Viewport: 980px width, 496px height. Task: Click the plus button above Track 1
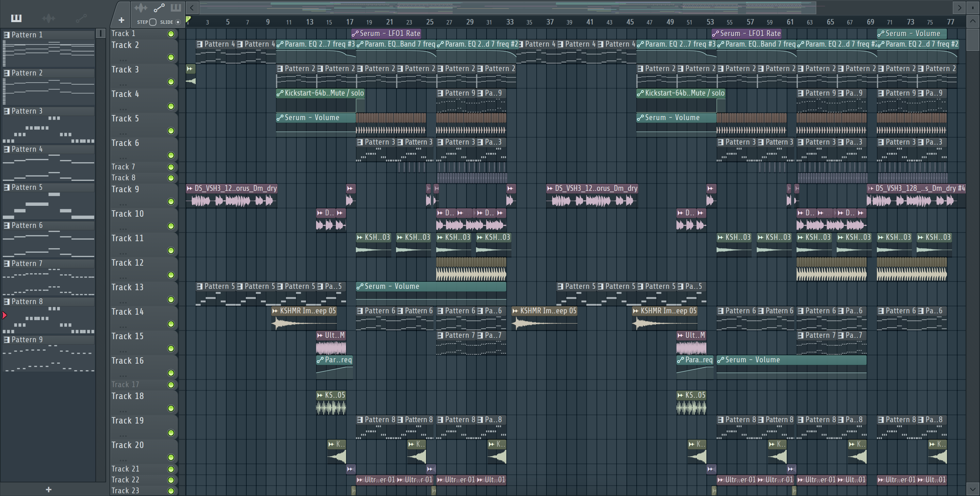(x=121, y=20)
